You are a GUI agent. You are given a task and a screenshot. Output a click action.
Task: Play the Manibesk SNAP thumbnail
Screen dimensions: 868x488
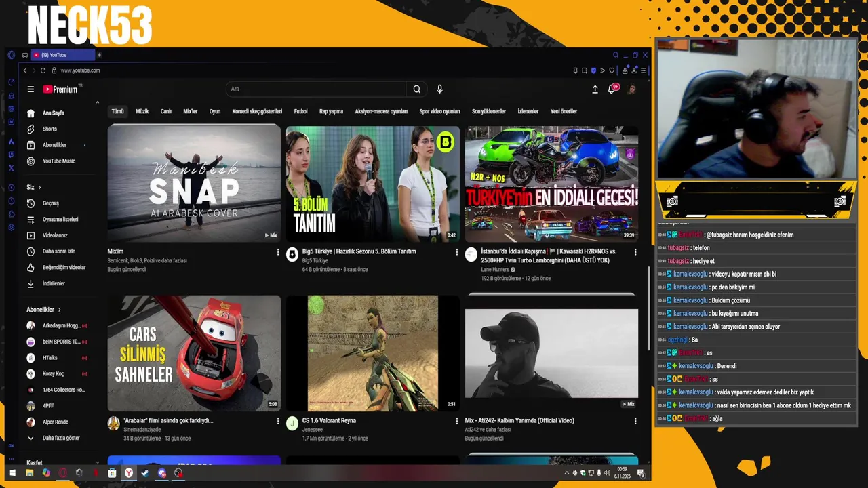(194, 184)
